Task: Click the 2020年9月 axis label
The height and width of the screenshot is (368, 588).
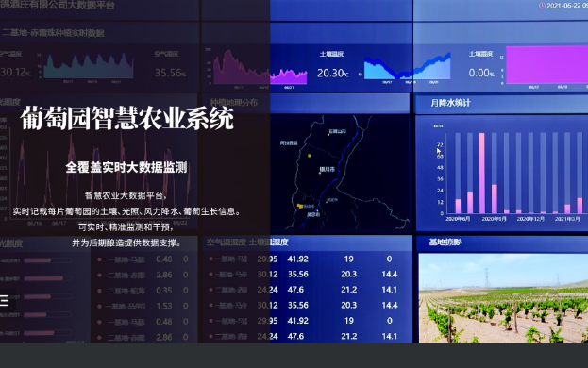Action: pos(494,219)
